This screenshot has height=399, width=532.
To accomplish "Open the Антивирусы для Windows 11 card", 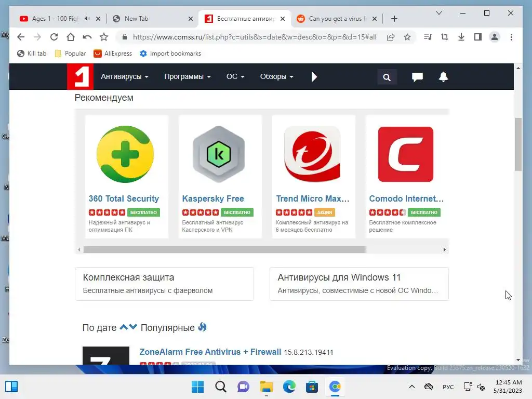I will coord(359,284).
